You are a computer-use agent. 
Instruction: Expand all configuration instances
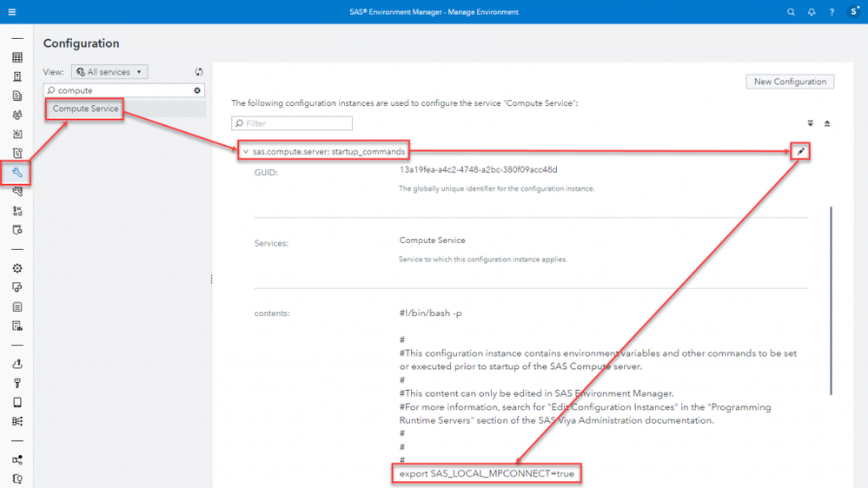point(811,123)
